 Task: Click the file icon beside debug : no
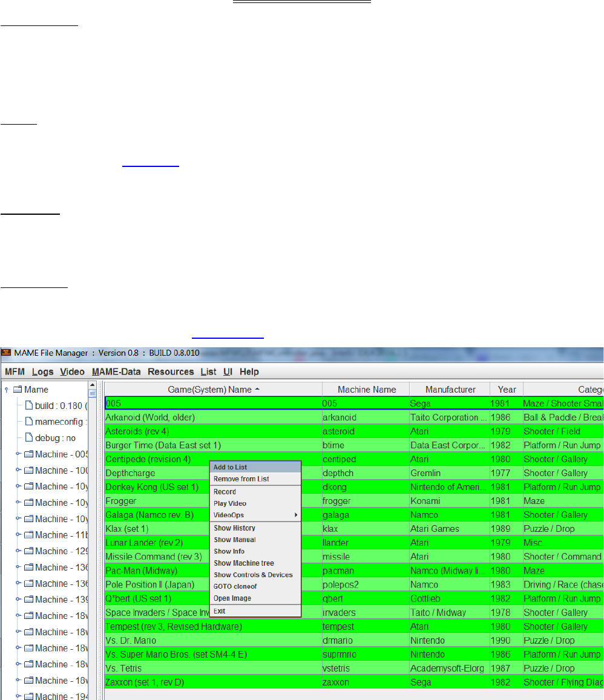pos(29,437)
